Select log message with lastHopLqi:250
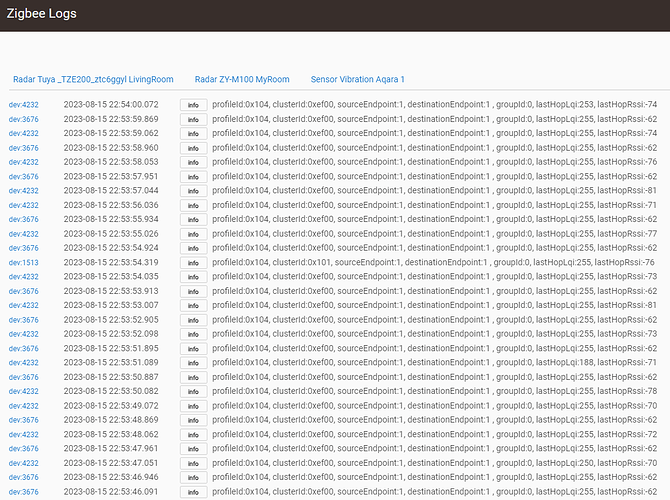This screenshot has width=670, height=500. point(435,463)
